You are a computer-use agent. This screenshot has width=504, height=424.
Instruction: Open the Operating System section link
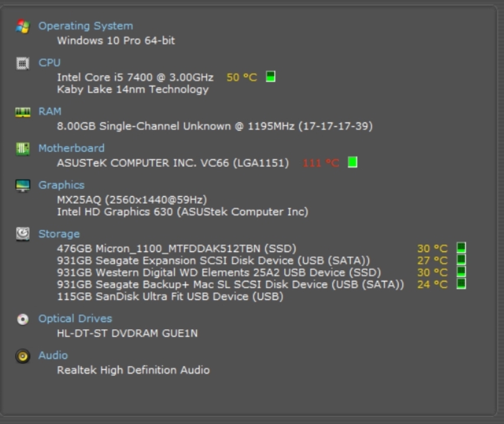pyautogui.click(x=85, y=26)
